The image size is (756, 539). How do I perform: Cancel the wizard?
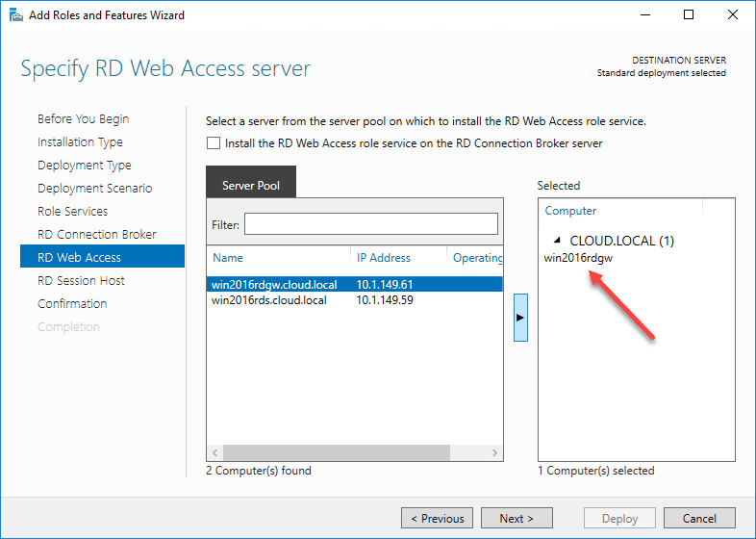click(699, 519)
